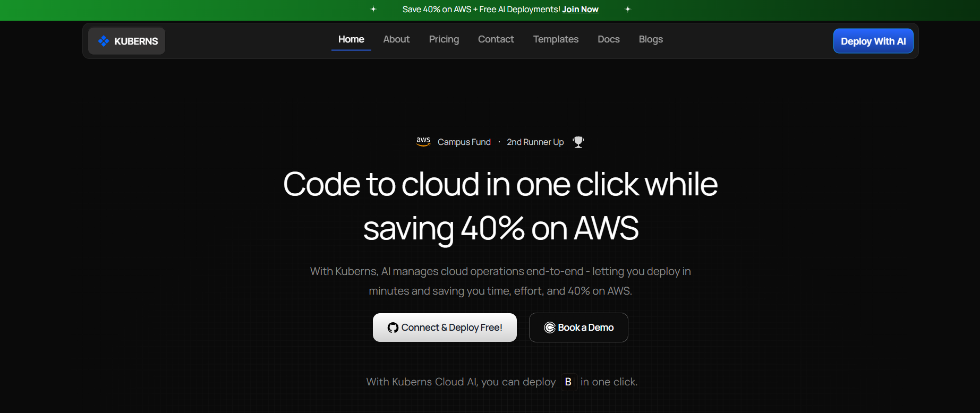Image resolution: width=980 pixels, height=413 pixels.
Task: Click the GitHub icon on Connect button
Action: (x=393, y=328)
